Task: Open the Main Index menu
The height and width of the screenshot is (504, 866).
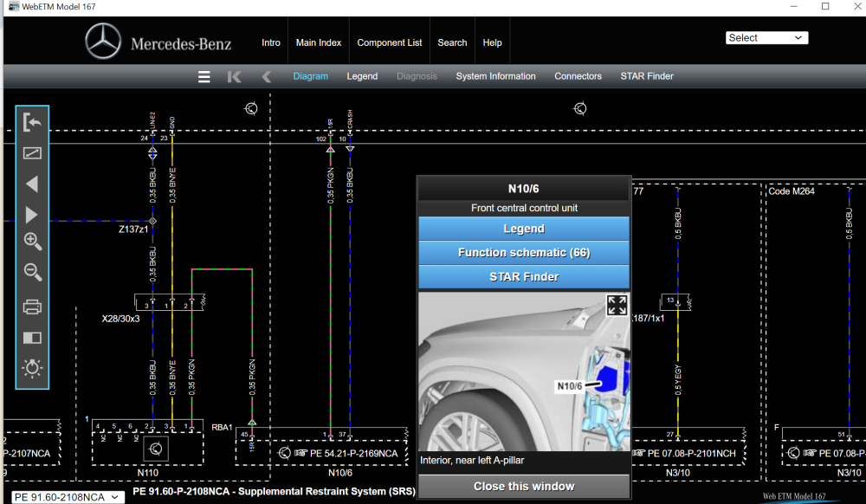Action: [x=319, y=42]
